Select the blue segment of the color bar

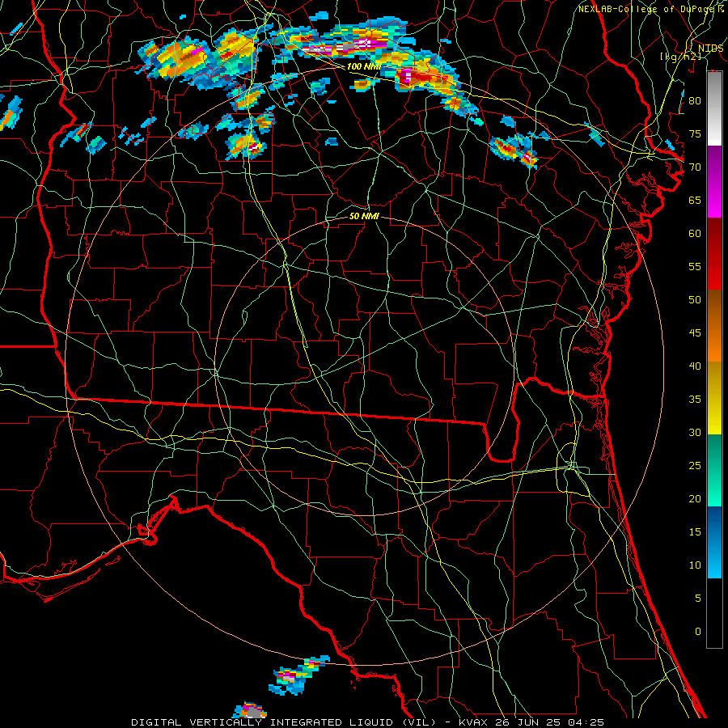click(x=714, y=542)
